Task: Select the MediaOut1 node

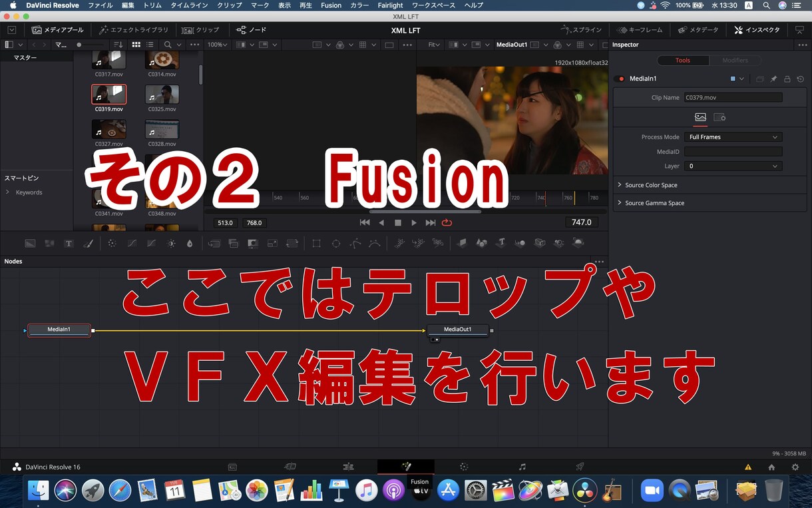Action: (x=457, y=330)
